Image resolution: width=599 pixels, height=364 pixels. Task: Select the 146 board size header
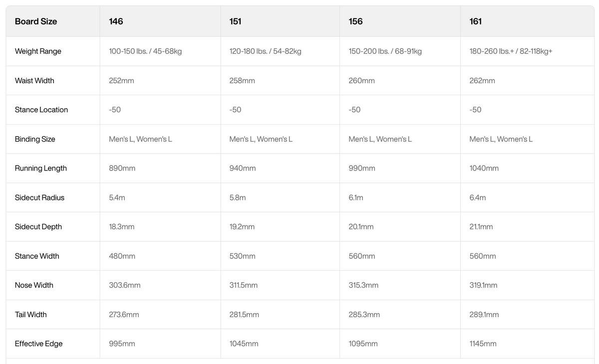pos(116,21)
